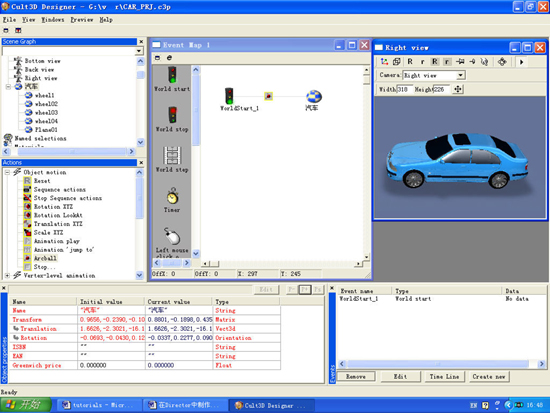The width and height of the screenshot is (550, 413).
Task: Toggle the middle filter button beside Edit
Action: [304, 289]
